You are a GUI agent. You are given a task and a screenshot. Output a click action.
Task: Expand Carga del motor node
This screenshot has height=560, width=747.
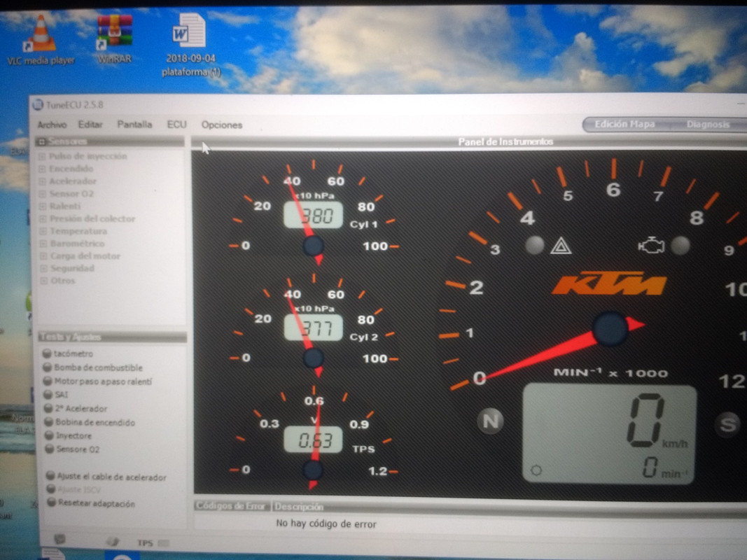(43, 255)
